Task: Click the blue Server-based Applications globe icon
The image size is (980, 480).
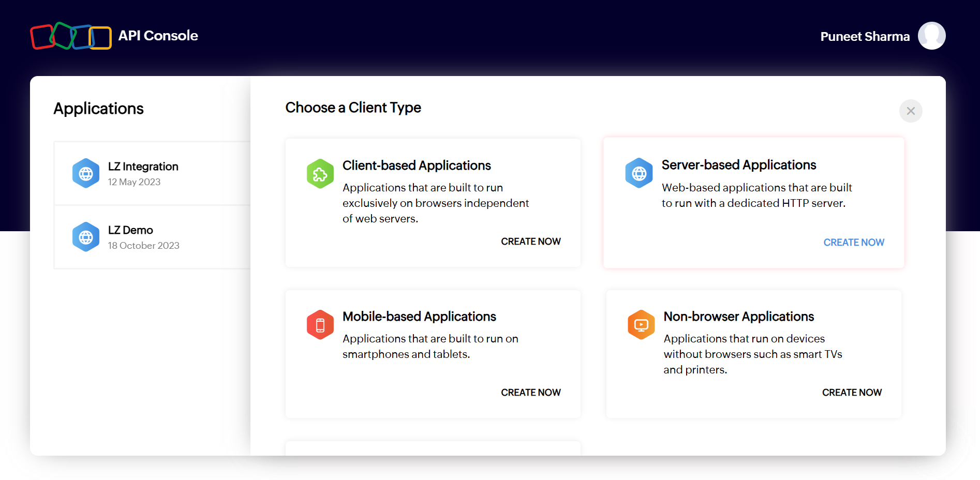Action: click(639, 173)
